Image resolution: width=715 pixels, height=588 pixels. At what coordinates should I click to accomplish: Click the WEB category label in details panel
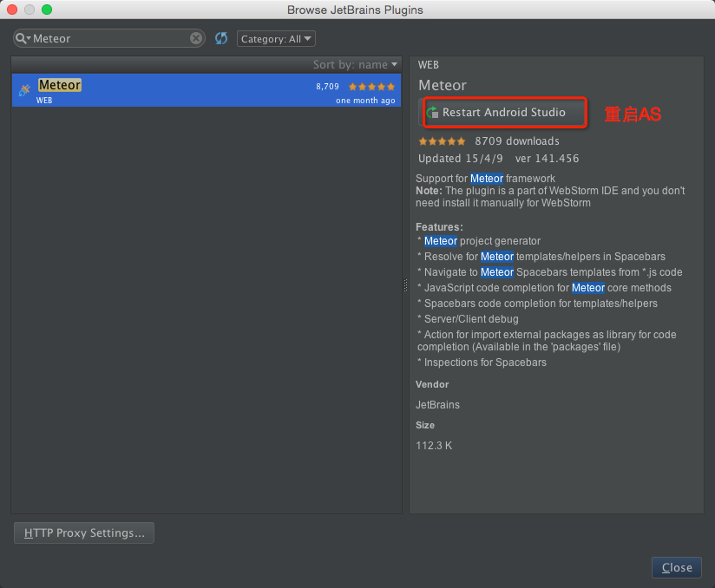428,65
